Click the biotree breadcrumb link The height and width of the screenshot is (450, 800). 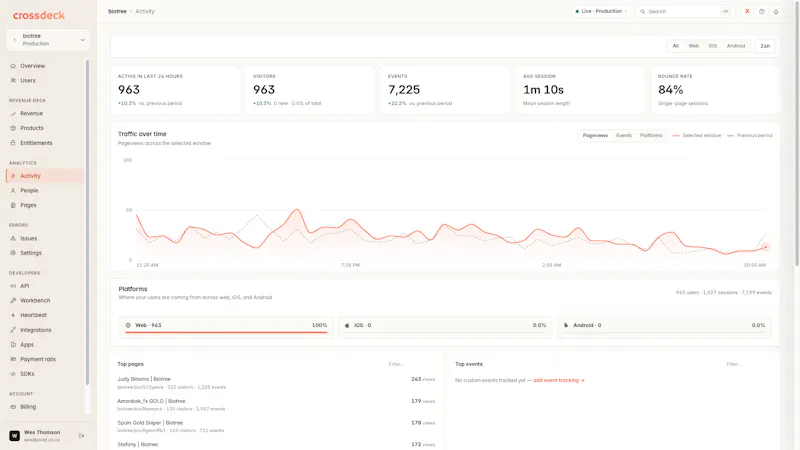[x=117, y=11]
